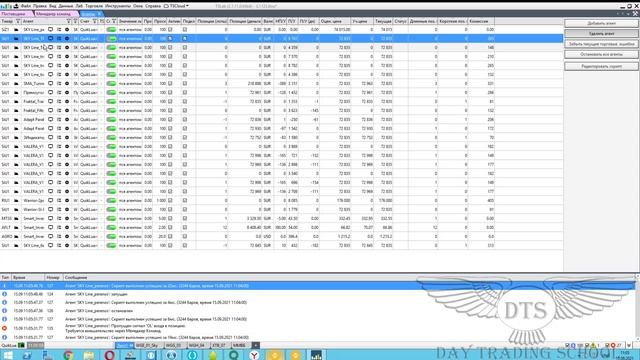Click the black circle icon in the MTSS row
Viewport: 640px width, 360px height.
click(x=67, y=219)
